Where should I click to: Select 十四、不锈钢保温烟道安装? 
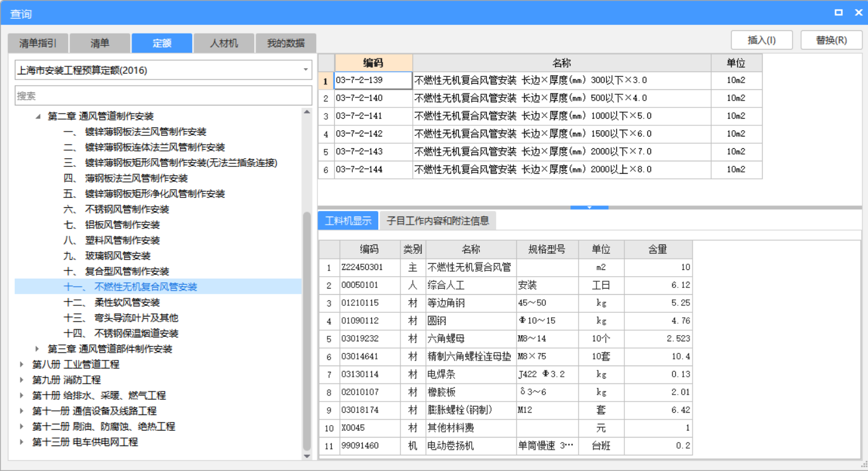(121, 333)
